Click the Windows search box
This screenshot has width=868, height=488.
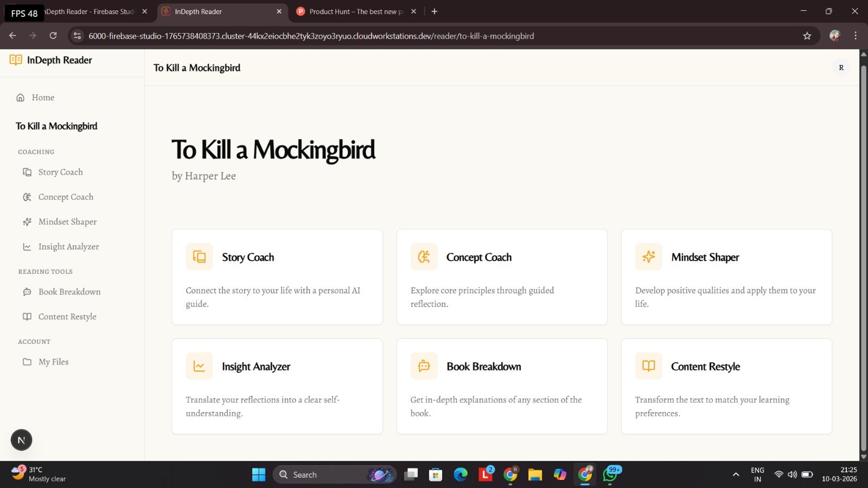tap(334, 474)
